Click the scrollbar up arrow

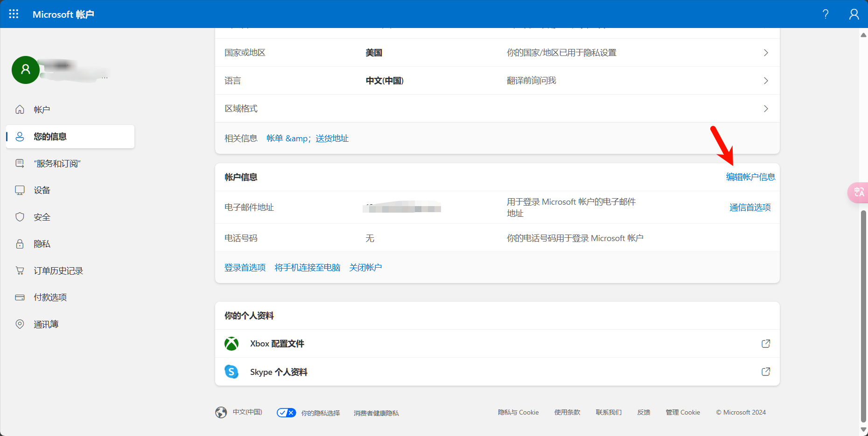tap(864, 35)
